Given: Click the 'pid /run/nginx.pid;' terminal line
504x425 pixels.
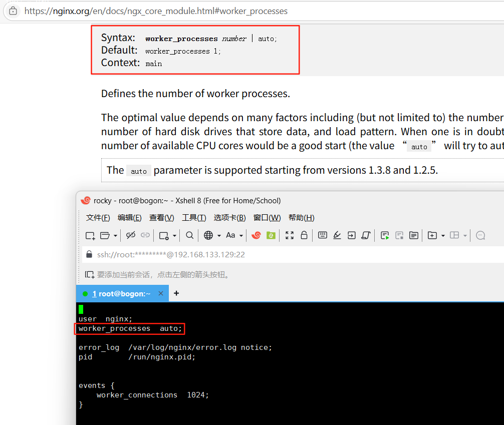Looking at the screenshot, I should point(137,357).
